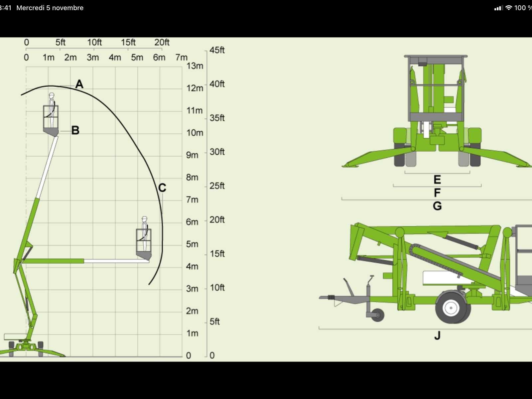
Task: Tap the cellular signal bars icon
Action: [x=498, y=8]
